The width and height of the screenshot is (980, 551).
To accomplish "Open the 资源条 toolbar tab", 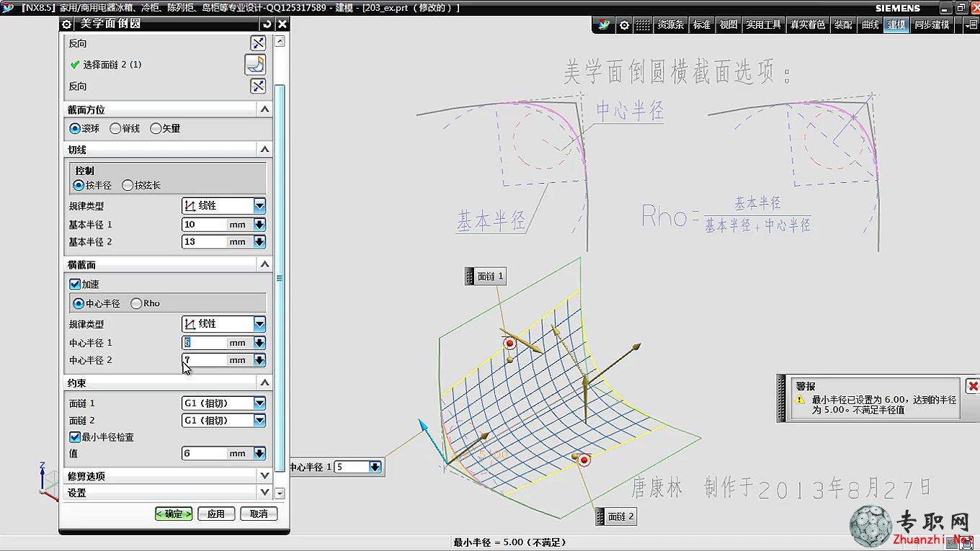I will click(x=670, y=24).
